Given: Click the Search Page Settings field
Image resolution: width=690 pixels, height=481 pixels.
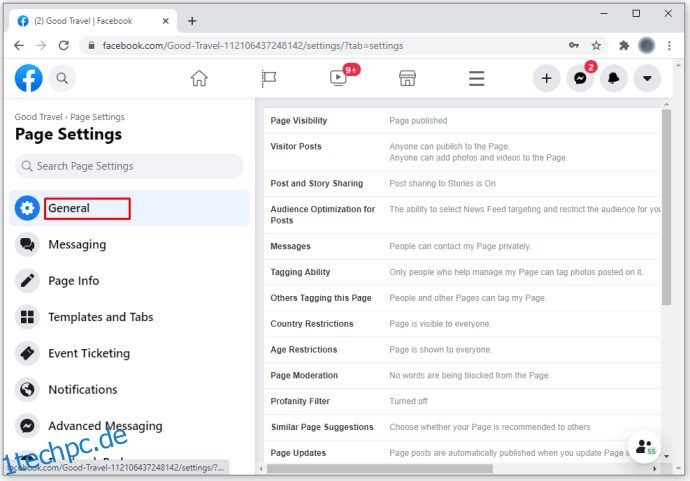Looking at the screenshot, I should (x=129, y=166).
